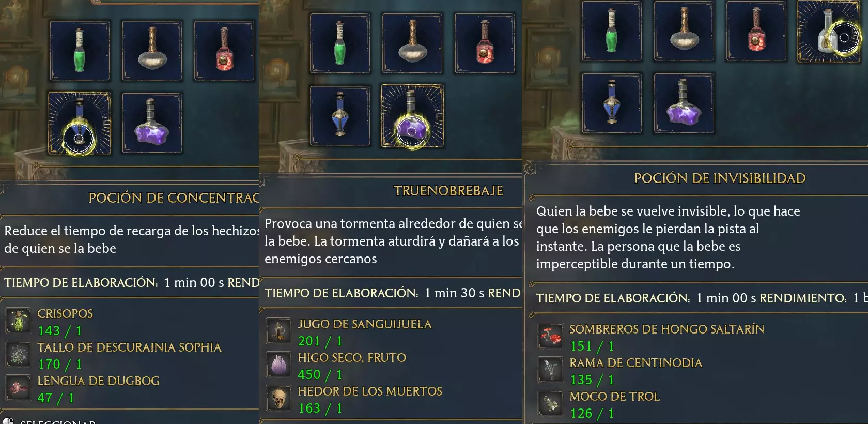Click the Poción de Invisibilidad title header
868x424 pixels.
(x=720, y=178)
